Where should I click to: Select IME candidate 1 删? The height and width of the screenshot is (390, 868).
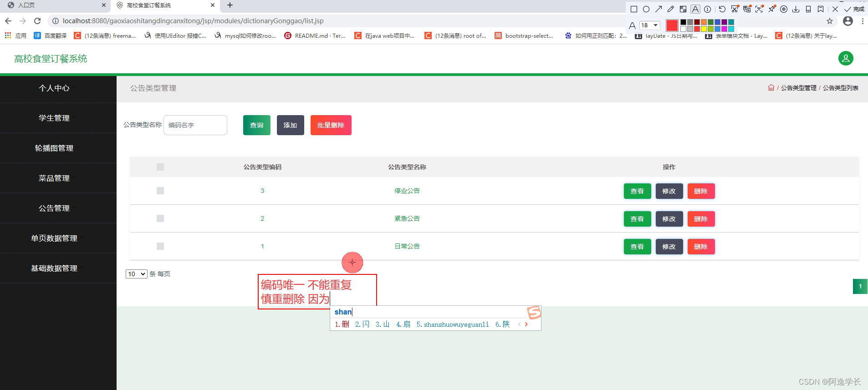tap(342, 324)
